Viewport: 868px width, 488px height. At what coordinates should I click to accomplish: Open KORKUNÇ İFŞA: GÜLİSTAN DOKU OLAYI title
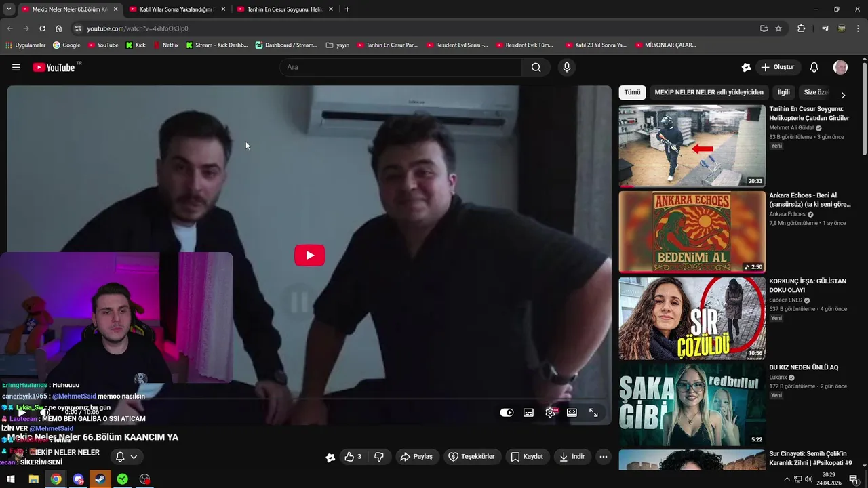(x=808, y=285)
